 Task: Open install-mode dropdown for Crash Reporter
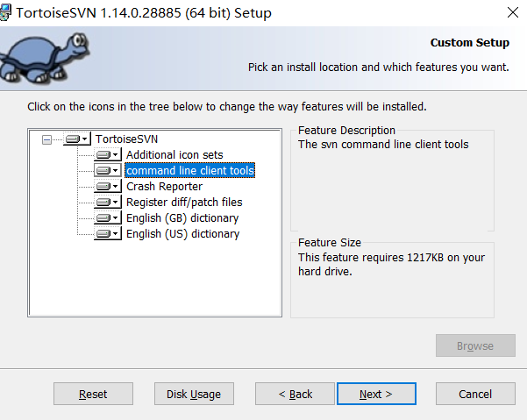click(x=108, y=186)
